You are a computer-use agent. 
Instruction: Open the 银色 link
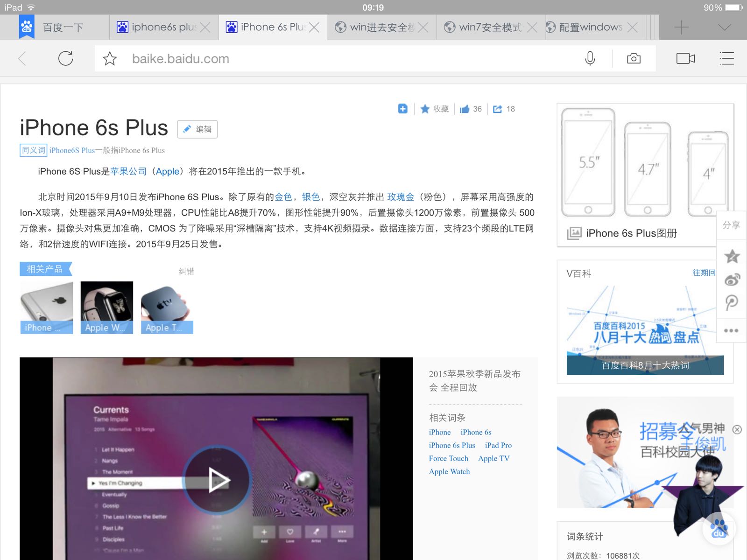[311, 197]
